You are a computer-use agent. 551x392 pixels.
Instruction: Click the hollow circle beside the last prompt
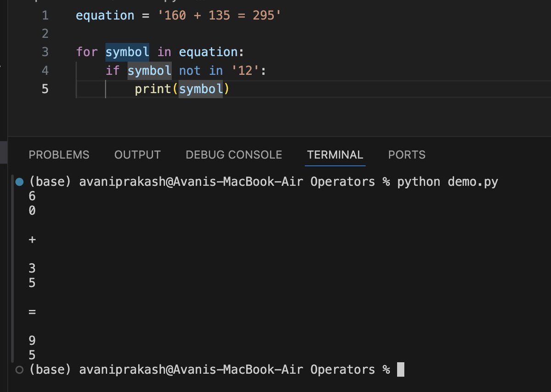point(19,370)
